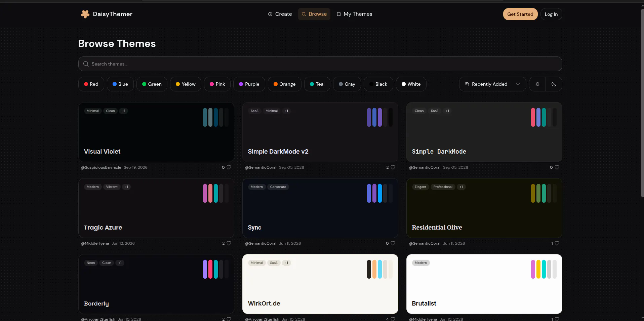Open the Visual Violet theme card

pyautogui.click(x=156, y=132)
